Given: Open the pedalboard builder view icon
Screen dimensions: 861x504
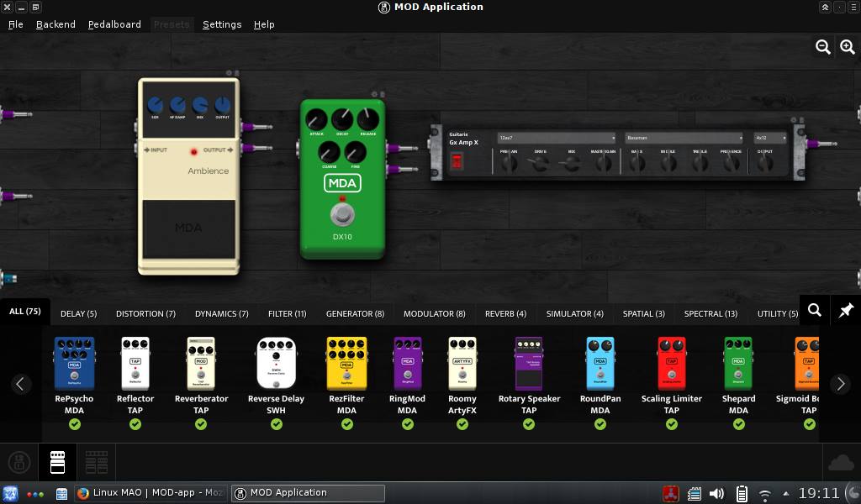Looking at the screenshot, I should (x=58, y=462).
